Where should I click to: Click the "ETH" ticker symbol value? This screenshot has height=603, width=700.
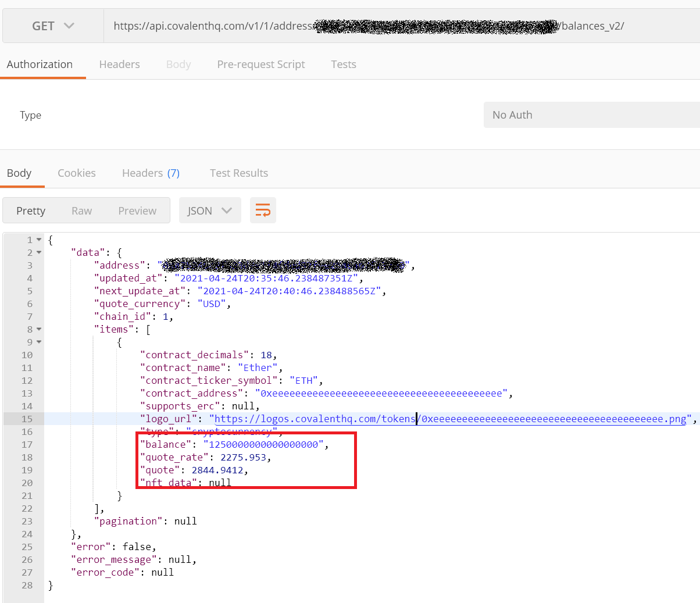[x=303, y=380]
